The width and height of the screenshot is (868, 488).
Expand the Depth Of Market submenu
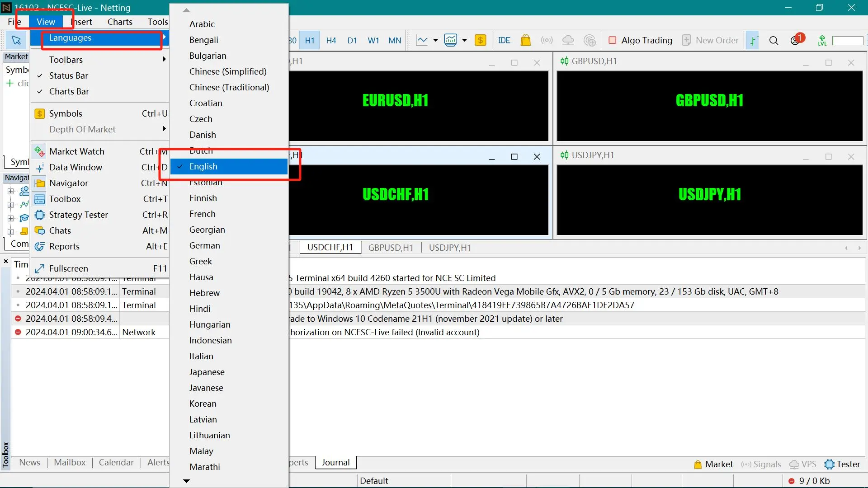pyautogui.click(x=99, y=129)
